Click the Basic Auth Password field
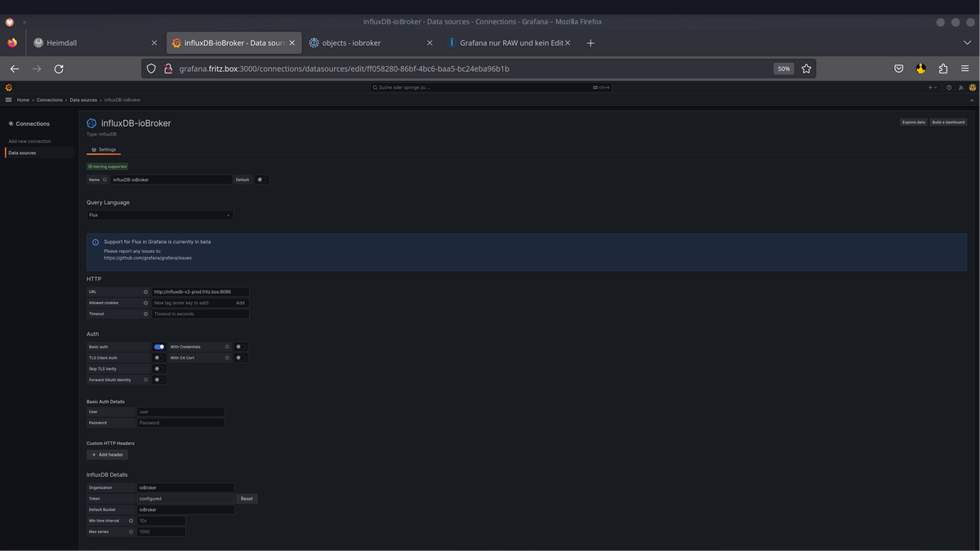The height and width of the screenshot is (551, 980). point(180,423)
